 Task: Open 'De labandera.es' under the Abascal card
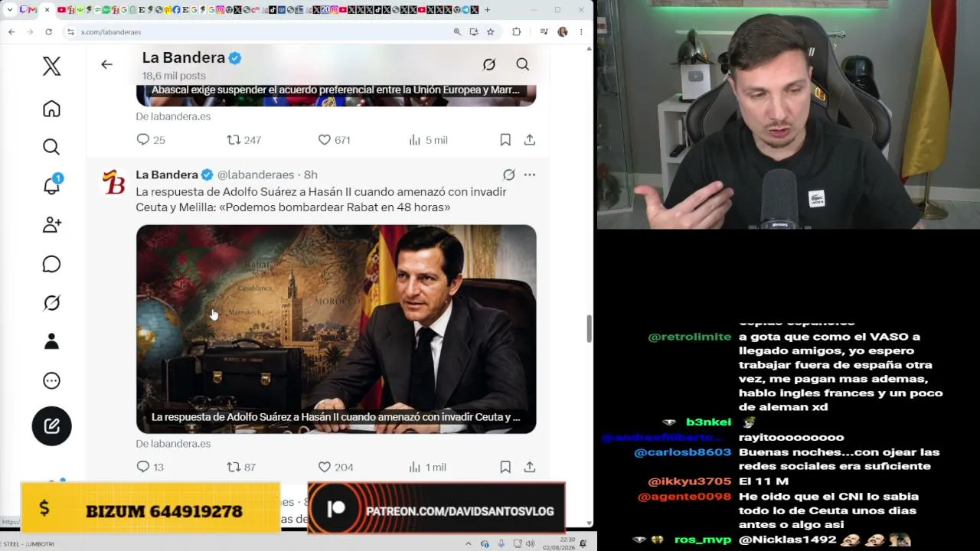(x=173, y=116)
